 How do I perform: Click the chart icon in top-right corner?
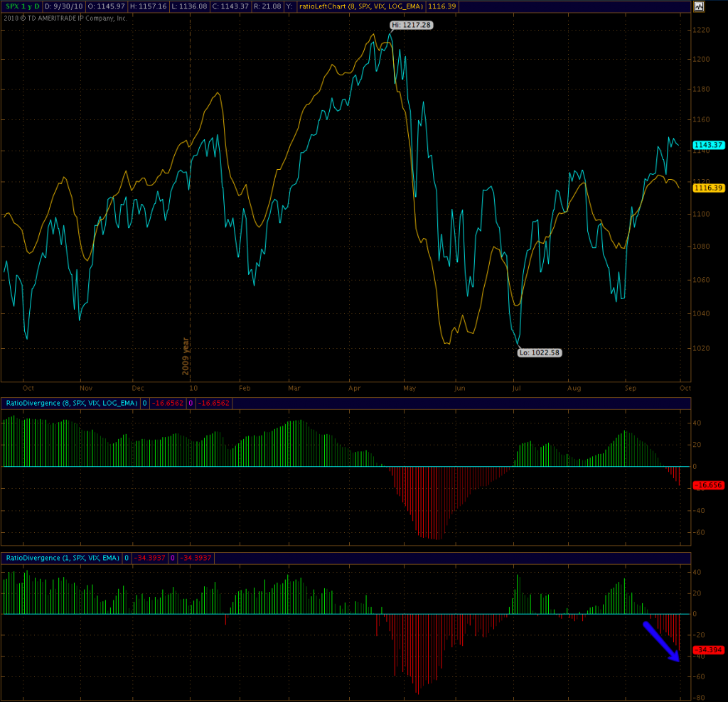tap(698, 6)
